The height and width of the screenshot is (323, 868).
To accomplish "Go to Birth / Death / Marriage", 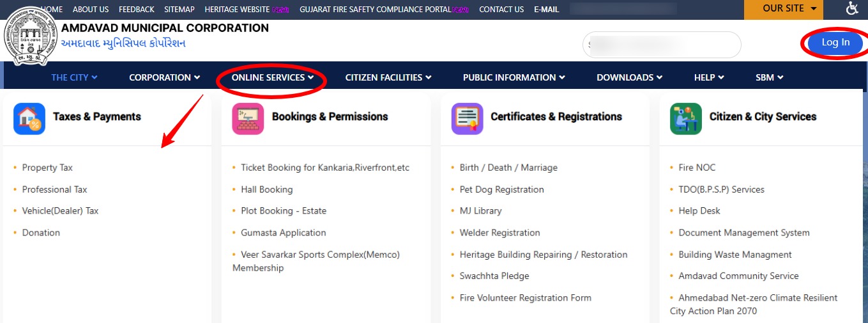I will [508, 168].
